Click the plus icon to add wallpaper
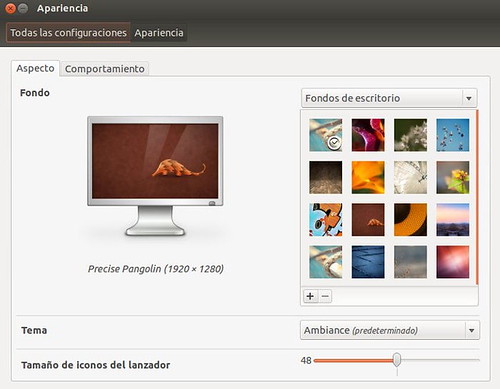 tap(310, 296)
